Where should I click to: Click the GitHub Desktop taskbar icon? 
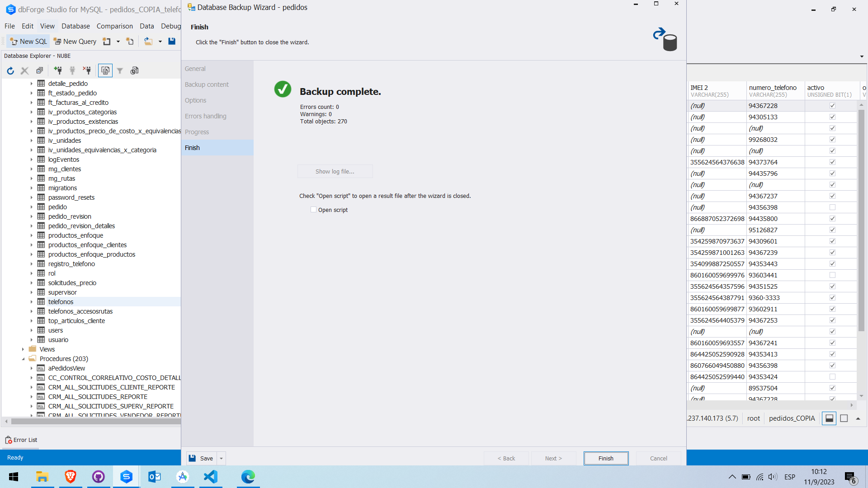click(x=99, y=477)
